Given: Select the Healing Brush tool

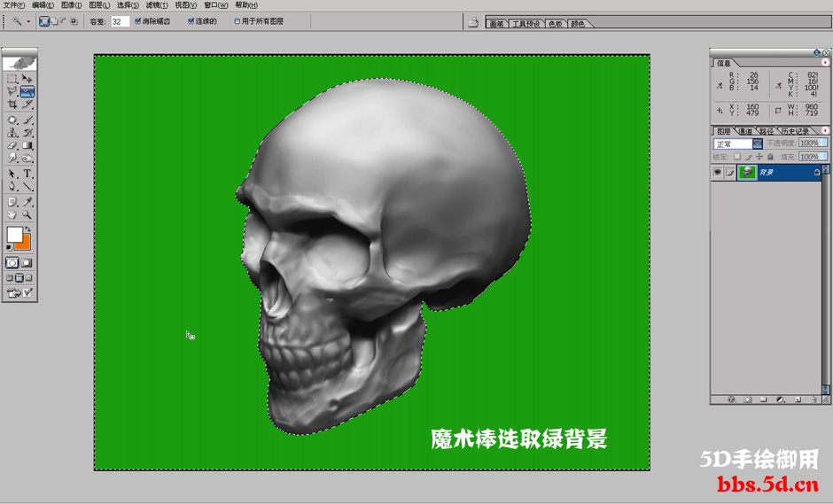Looking at the screenshot, I should [12, 120].
